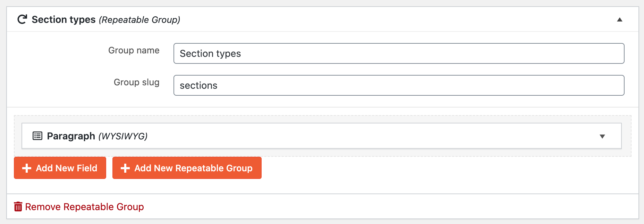Click the plus icon on Add New Field
644x224 pixels.
(x=27, y=168)
